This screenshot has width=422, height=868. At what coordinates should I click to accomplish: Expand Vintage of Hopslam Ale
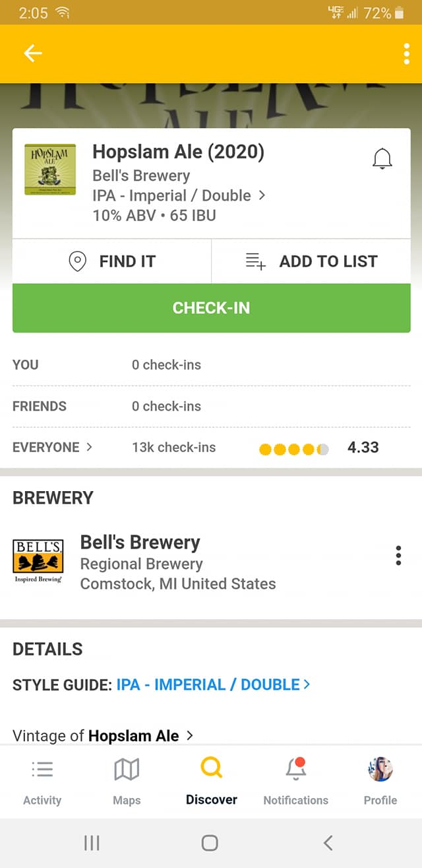tap(103, 735)
